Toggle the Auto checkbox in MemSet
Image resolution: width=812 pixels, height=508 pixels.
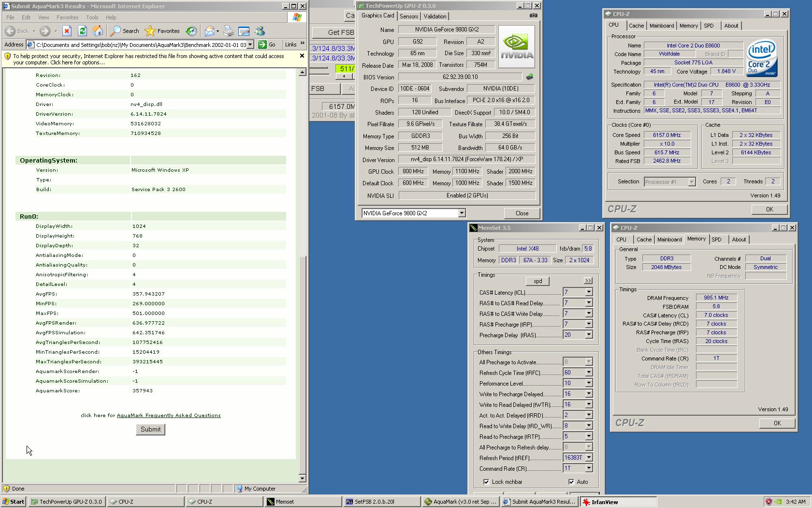click(x=571, y=482)
